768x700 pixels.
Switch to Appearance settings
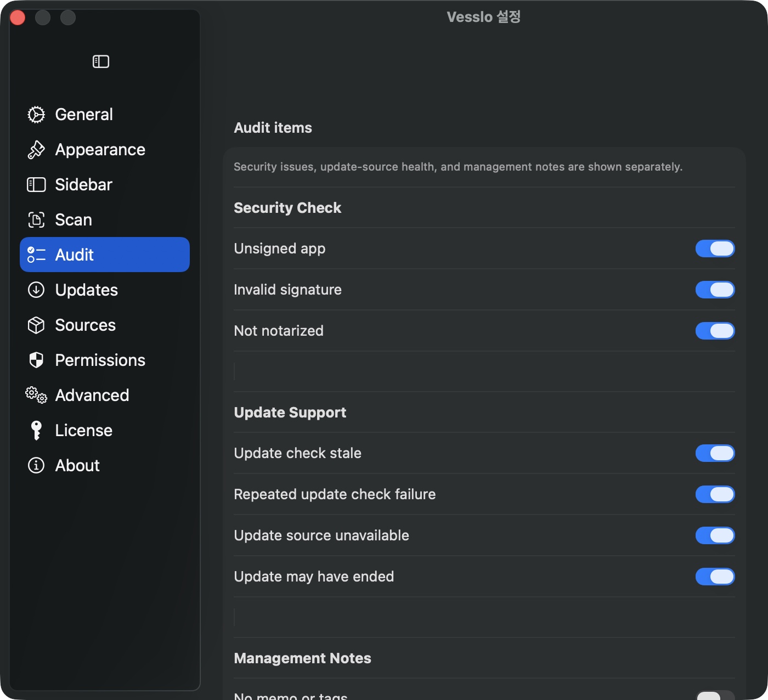[x=105, y=150]
